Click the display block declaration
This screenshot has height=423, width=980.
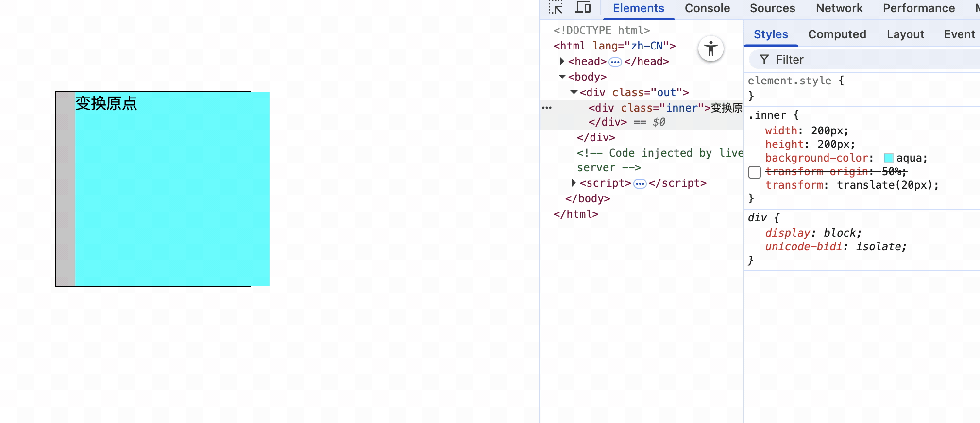coord(813,233)
